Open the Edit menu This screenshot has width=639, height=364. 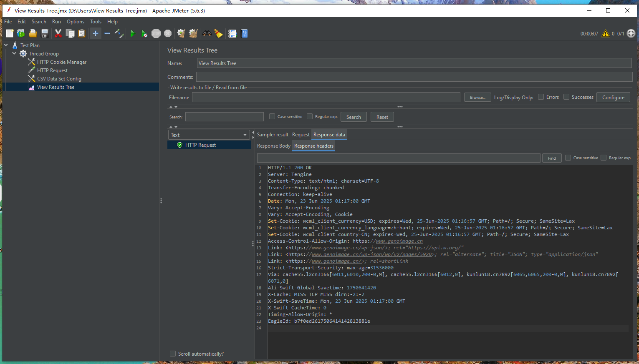(22, 22)
